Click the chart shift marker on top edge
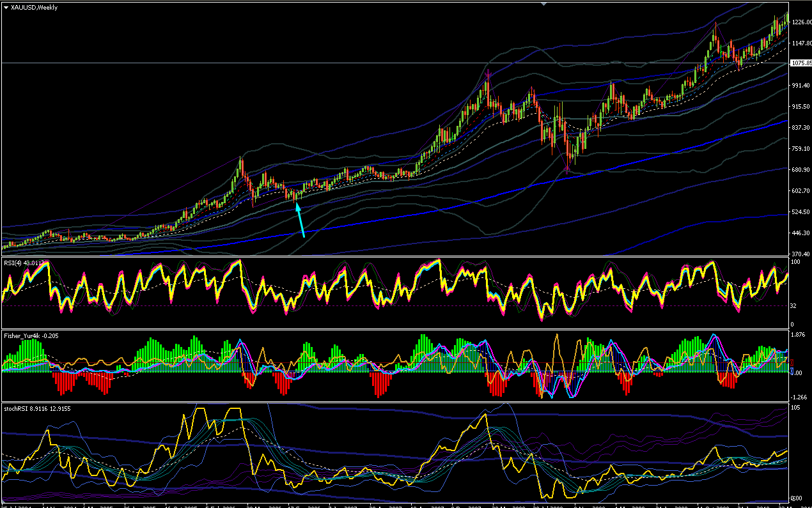The width and height of the screenshot is (812, 508). click(x=544, y=3)
